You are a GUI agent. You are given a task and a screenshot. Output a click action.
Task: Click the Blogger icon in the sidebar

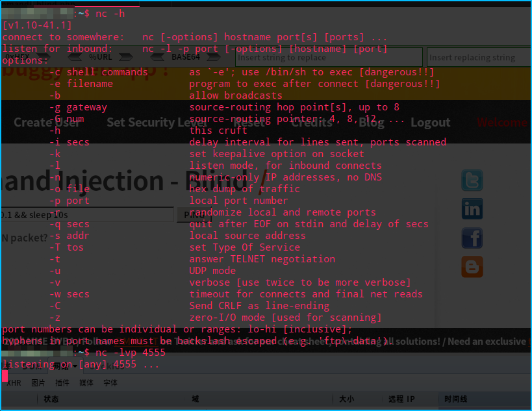point(472,266)
